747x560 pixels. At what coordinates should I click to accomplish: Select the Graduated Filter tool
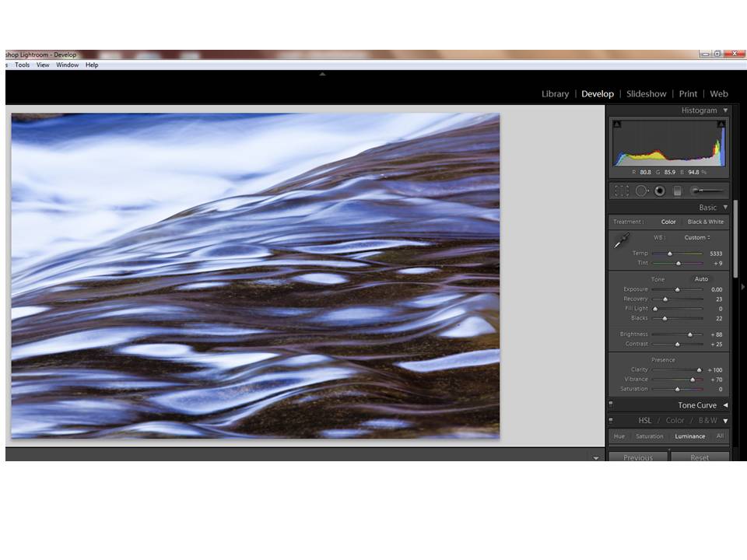[678, 191]
